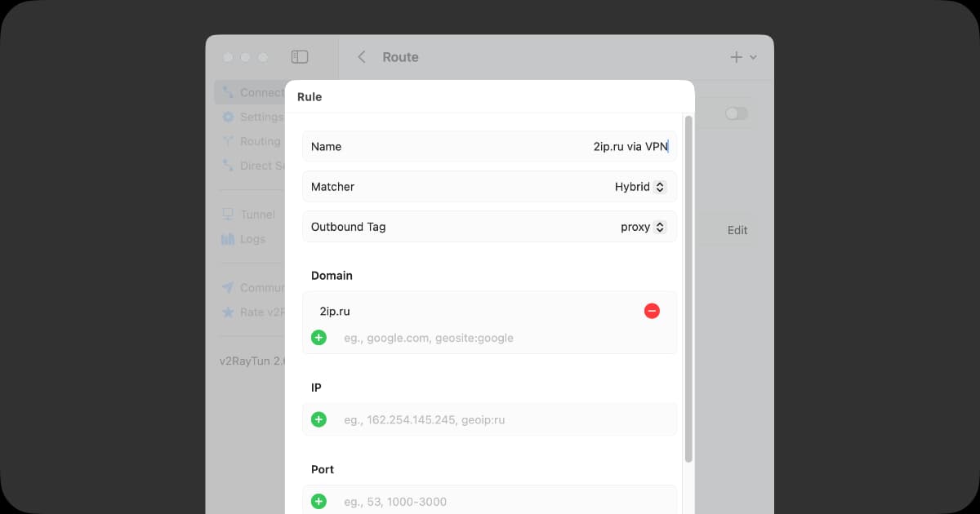This screenshot has width=980, height=514.
Task: Click the green plus in the Port section
Action: click(x=318, y=501)
